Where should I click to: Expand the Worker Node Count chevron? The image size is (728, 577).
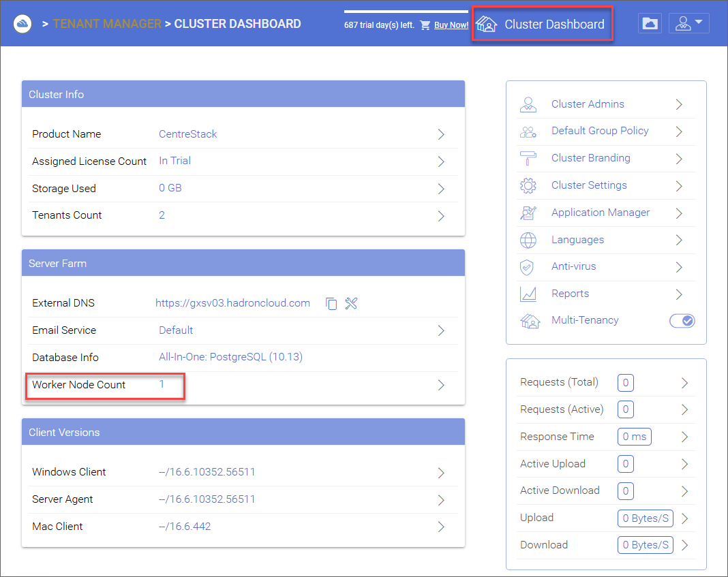(x=440, y=385)
